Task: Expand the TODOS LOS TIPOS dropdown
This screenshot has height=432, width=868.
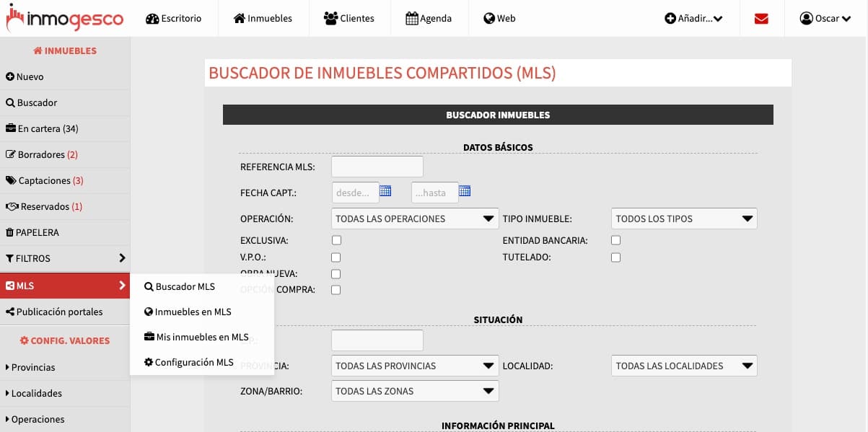Action: pyautogui.click(x=683, y=219)
